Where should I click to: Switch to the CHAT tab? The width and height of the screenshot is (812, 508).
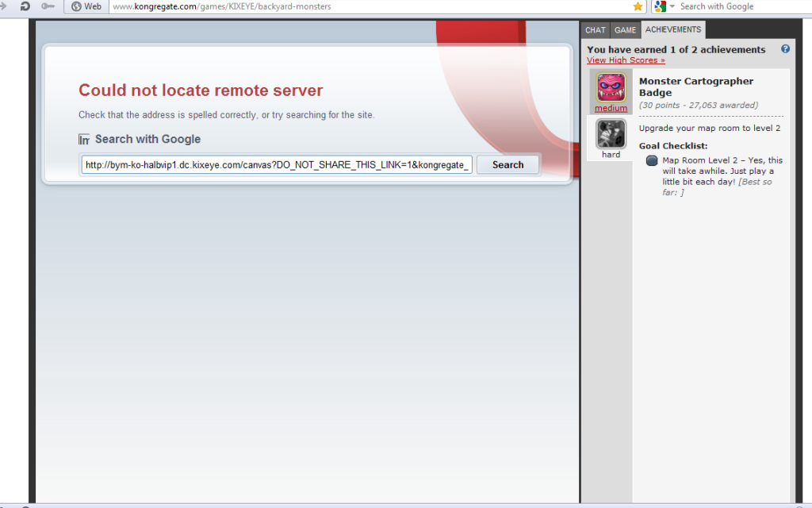pyautogui.click(x=596, y=30)
